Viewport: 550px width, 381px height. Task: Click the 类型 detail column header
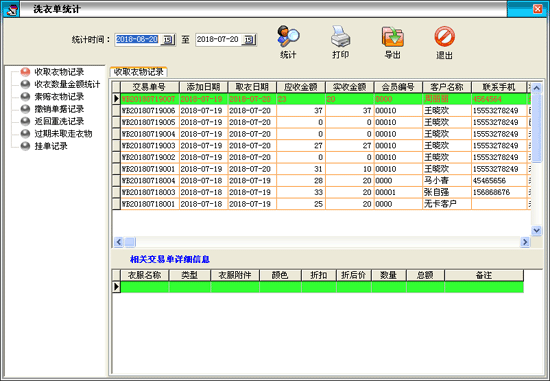(190, 275)
